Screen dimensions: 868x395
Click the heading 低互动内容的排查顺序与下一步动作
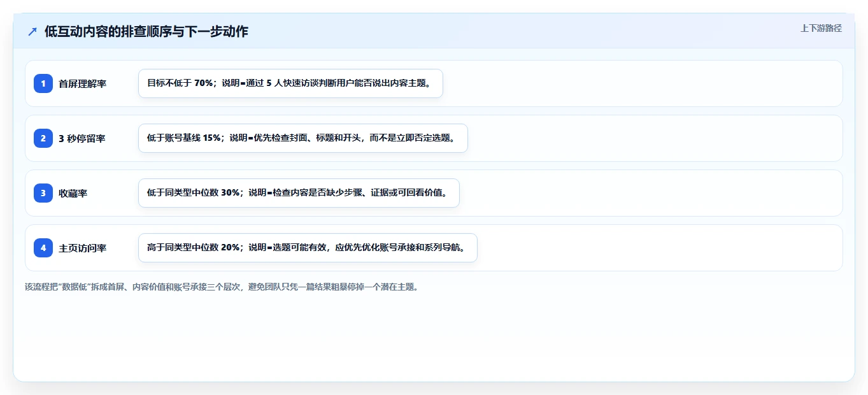(x=146, y=31)
